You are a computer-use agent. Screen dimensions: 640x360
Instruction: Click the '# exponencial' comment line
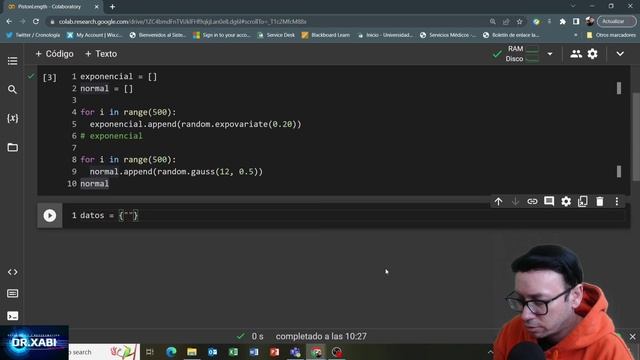tap(111, 136)
